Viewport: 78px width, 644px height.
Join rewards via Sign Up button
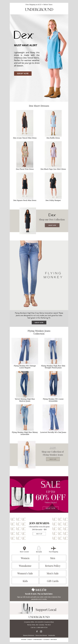[x=39, y=532]
